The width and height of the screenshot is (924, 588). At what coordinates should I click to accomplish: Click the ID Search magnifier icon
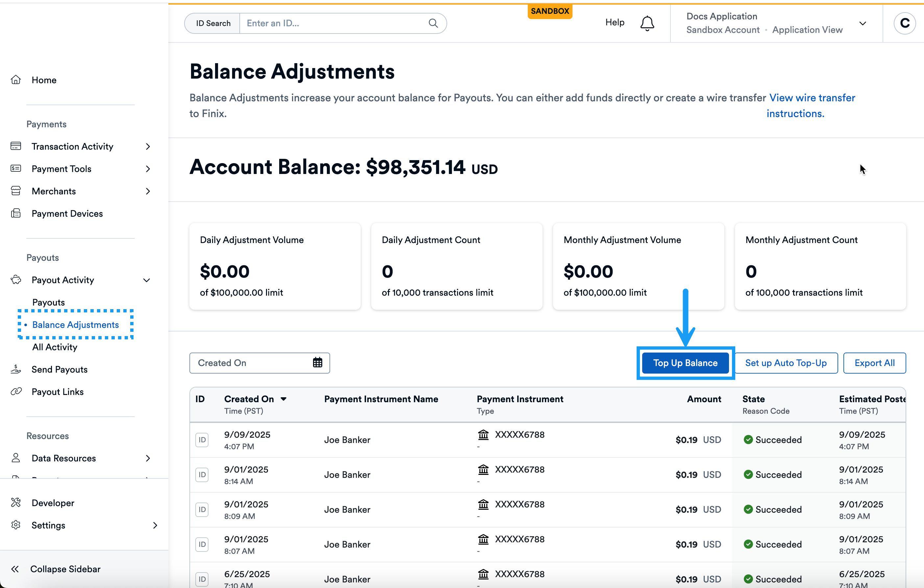pyautogui.click(x=434, y=23)
